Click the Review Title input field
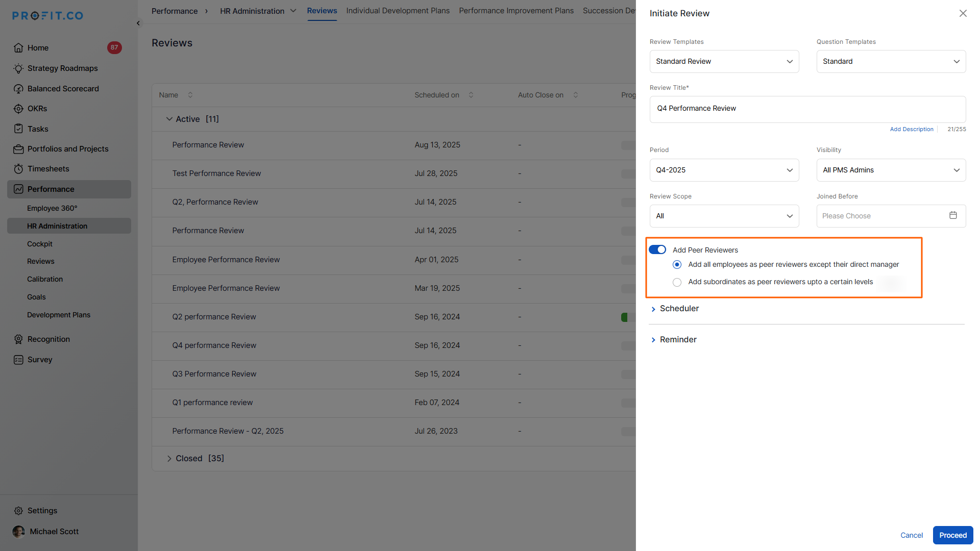 point(807,109)
